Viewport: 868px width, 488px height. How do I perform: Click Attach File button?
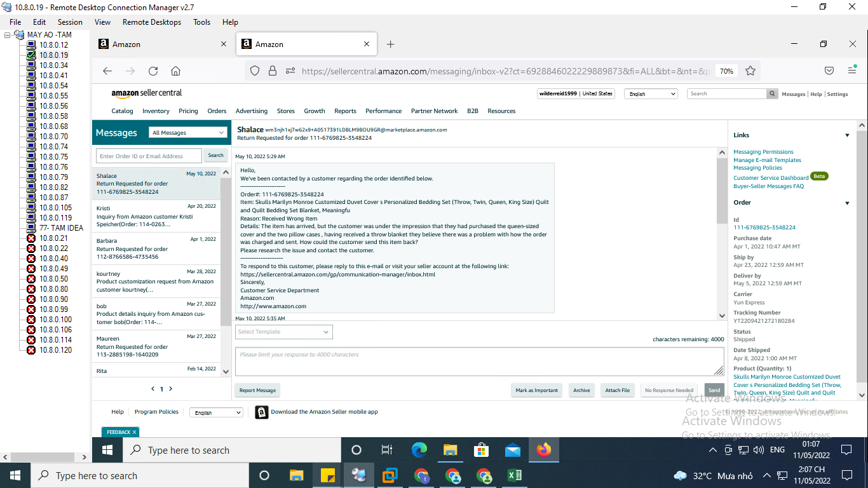(618, 390)
